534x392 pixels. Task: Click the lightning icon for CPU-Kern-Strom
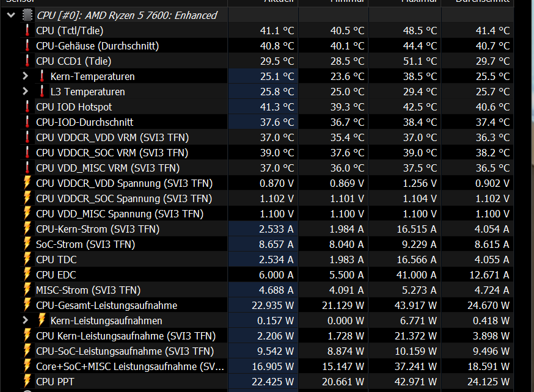[x=27, y=228]
